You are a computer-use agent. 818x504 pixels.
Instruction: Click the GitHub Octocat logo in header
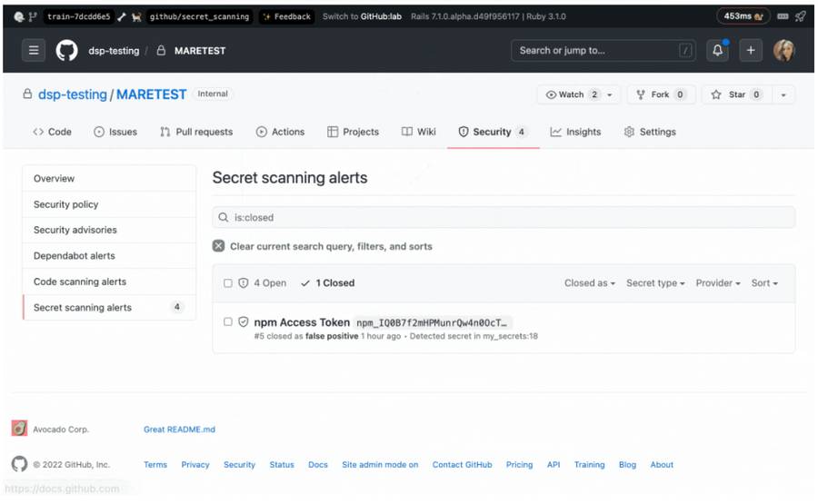(66, 51)
